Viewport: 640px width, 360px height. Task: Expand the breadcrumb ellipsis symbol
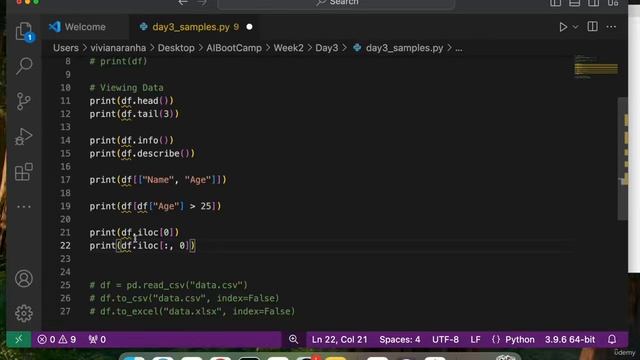pyautogui.click(x=459, y=49)
